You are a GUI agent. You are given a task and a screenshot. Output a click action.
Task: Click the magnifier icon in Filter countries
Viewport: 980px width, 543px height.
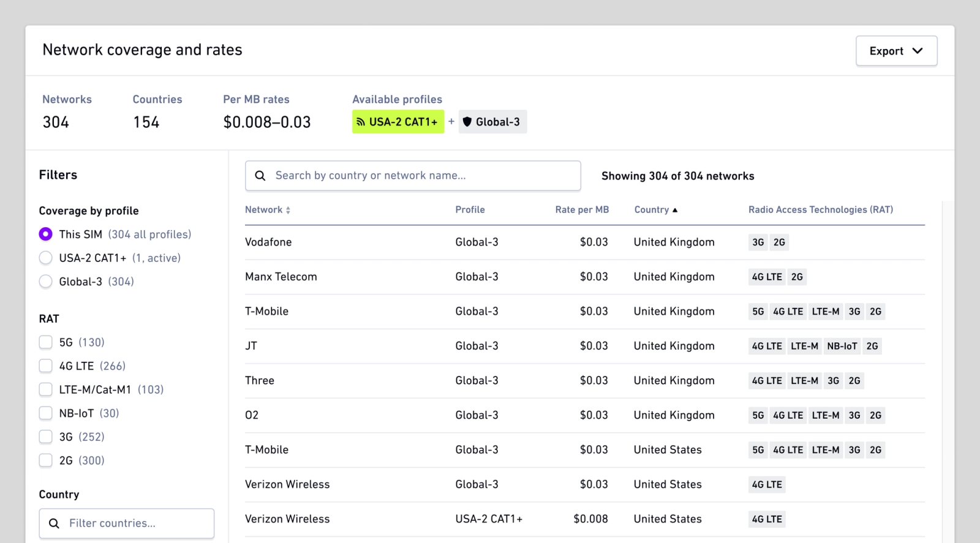[x=54, y=523]
